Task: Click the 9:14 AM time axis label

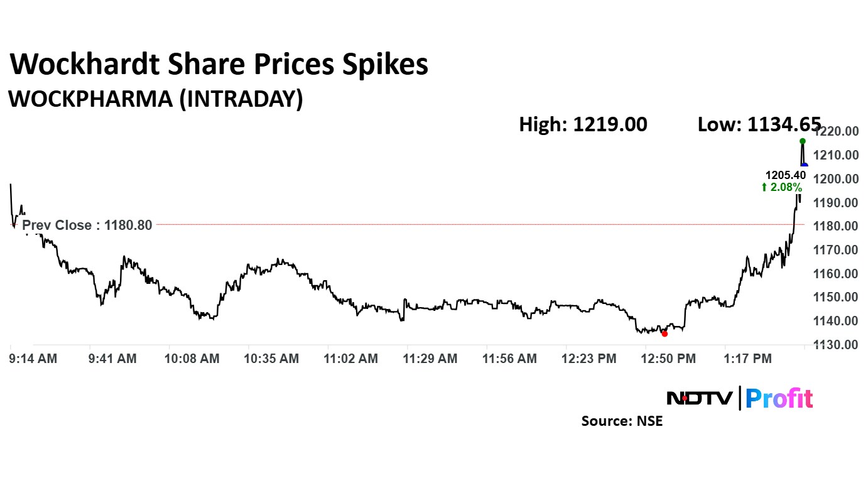Action: 33,359
